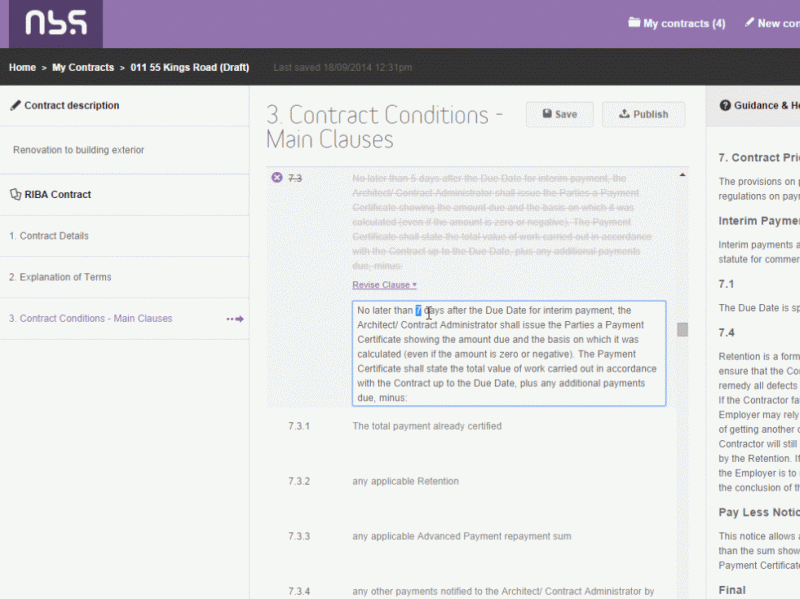Go to Home breadcrumb
800x599 pixels.
click(22, 67)
